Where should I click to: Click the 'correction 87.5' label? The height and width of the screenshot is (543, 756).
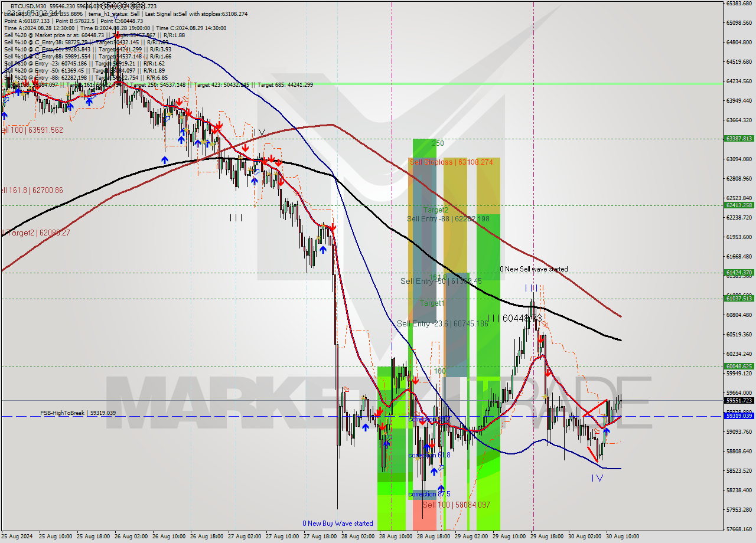pyautogui.click(x=429, y=494)
